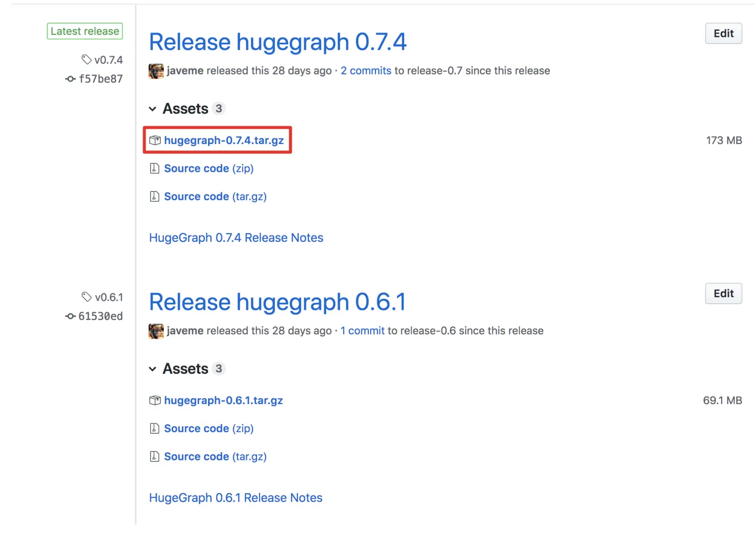Open commit f57be87
This screenshot has width=756, height=533.
point(101,79)
